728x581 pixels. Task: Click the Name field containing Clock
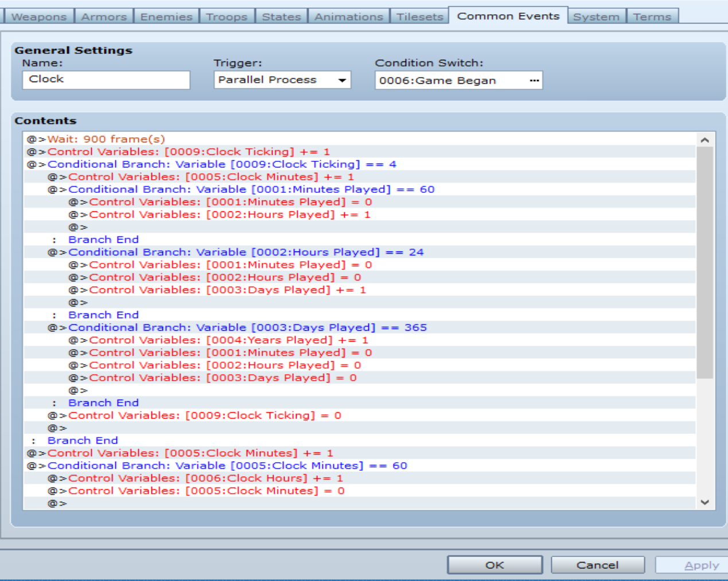point(106,80)
